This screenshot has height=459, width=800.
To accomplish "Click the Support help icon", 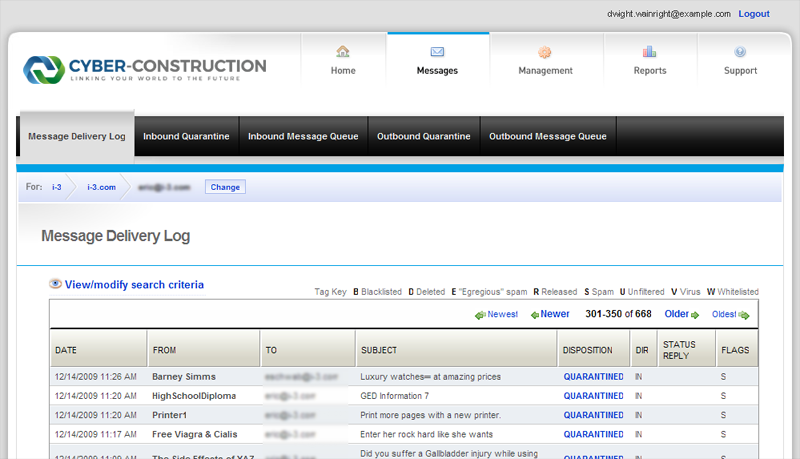I will 740,52.
